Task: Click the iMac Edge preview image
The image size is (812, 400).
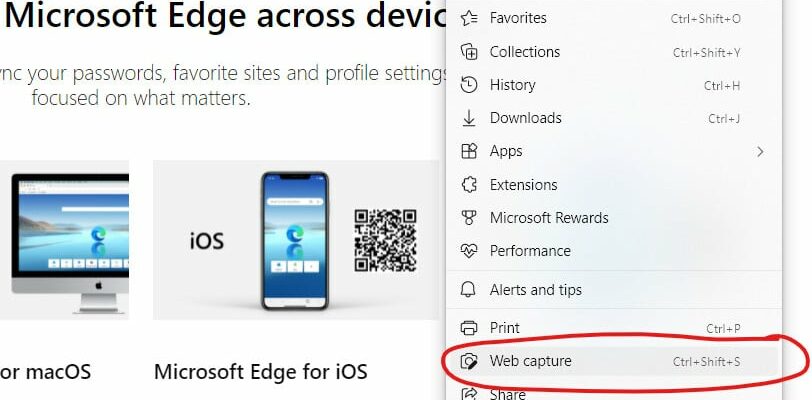Action: click(x=68, y=240)
